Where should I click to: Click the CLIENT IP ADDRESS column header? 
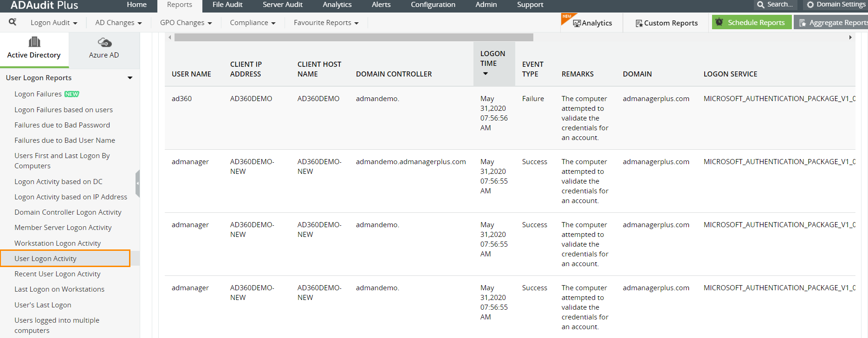246,69
